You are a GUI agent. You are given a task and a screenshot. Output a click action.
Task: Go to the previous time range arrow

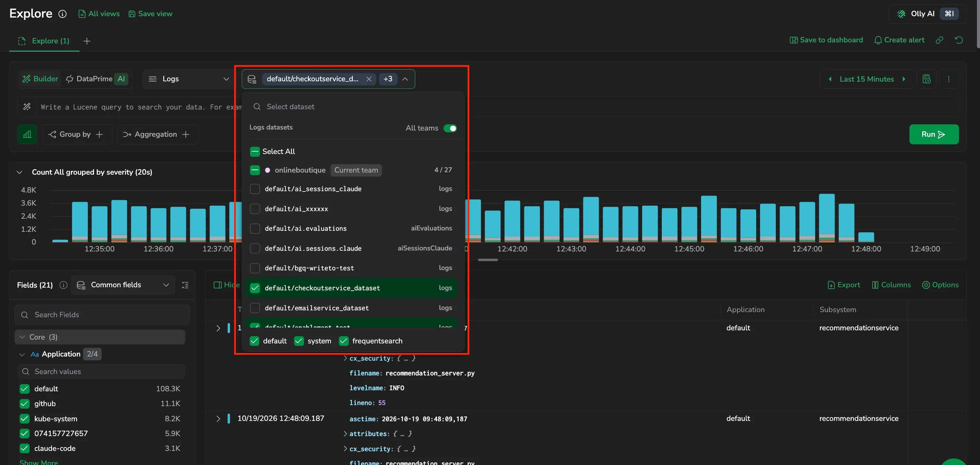(x=830, y=79)
